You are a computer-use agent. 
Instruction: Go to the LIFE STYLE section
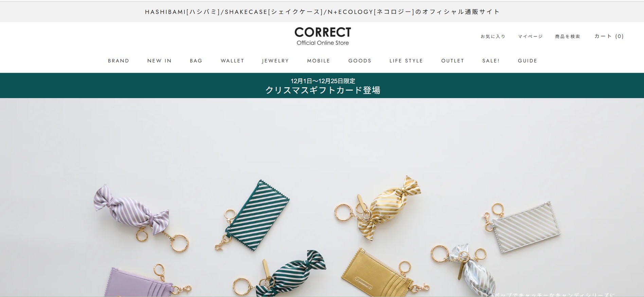pos(406,61)
